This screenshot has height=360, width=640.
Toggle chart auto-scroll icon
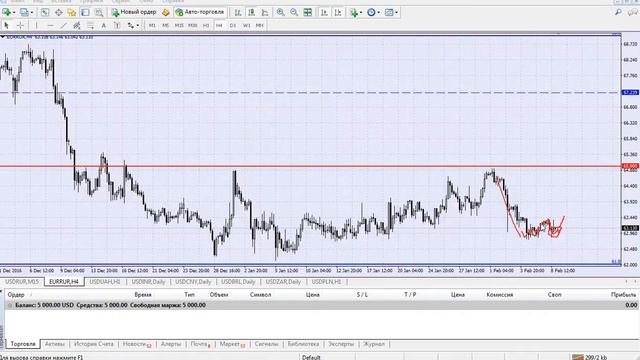324,13
